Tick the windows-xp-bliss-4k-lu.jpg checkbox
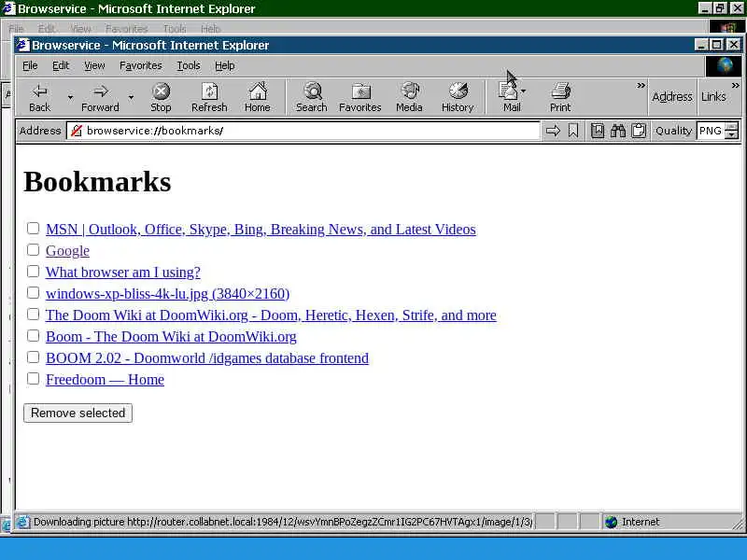The height and width of the screenshot is (560, 747). 33,292
